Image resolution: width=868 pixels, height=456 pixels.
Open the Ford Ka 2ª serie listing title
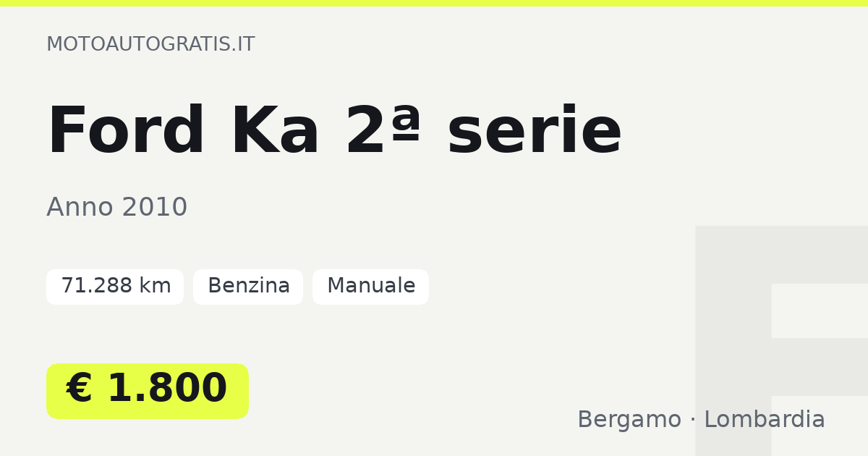click(x=334, y=131)
